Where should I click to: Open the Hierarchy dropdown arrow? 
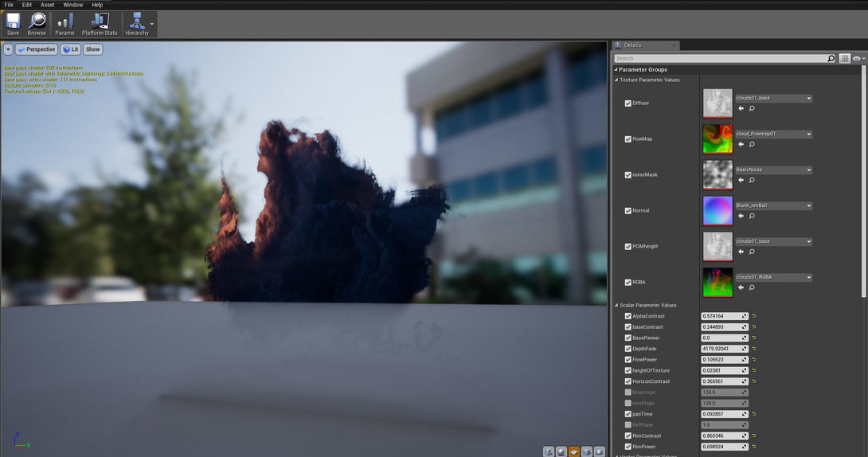click(152, 25)
